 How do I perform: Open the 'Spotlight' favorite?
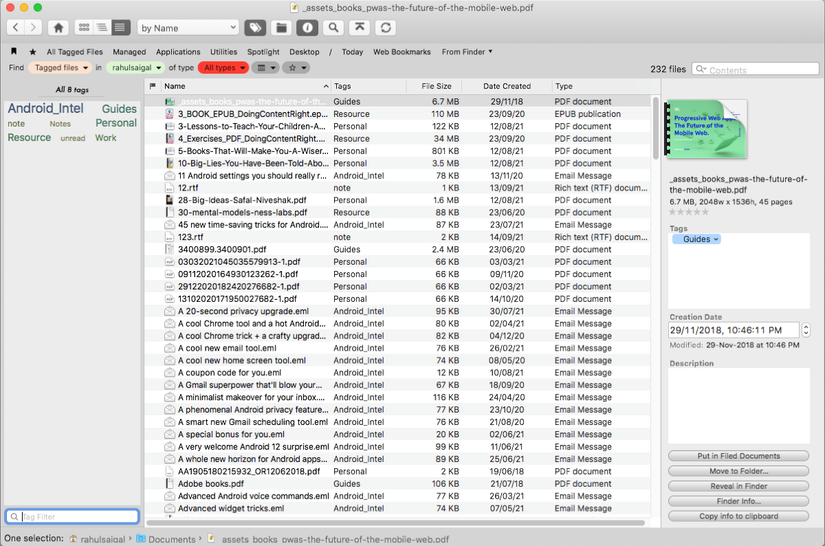coord(264,52)
